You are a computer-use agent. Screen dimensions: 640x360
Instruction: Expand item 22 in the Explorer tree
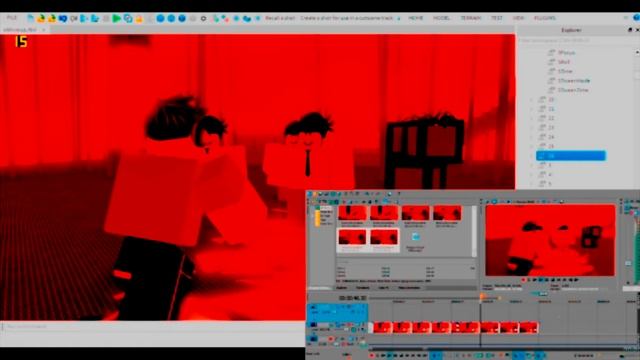coord(532,118)
